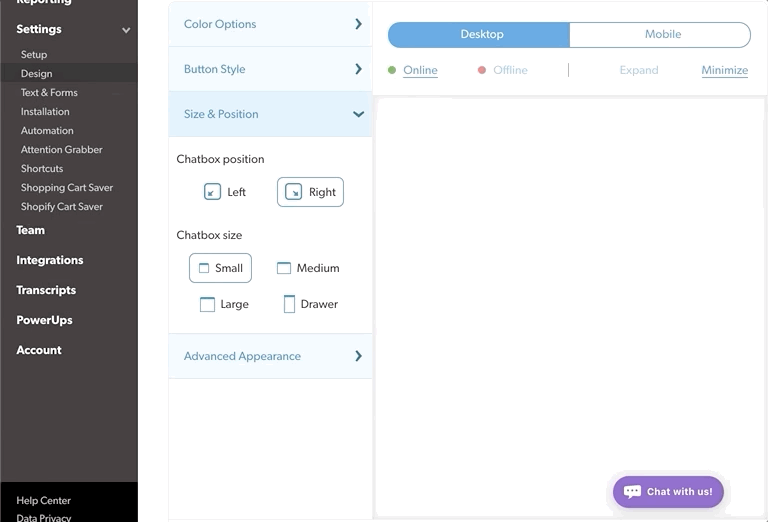
Task: Click the speech bubble icon in chat button
Action: [632, 492]
